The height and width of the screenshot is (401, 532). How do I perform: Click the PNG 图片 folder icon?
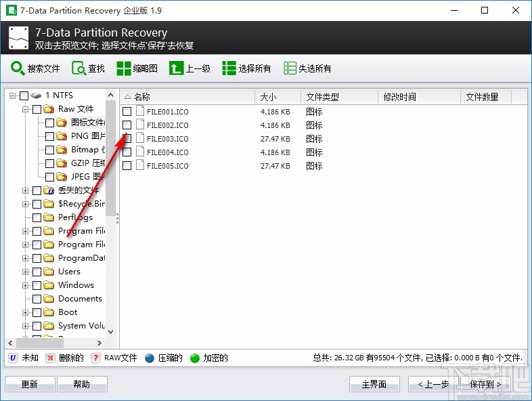62,136
